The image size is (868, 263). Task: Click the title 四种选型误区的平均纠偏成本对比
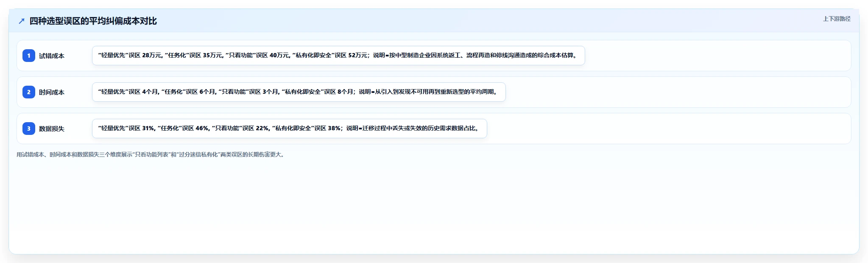93,21
